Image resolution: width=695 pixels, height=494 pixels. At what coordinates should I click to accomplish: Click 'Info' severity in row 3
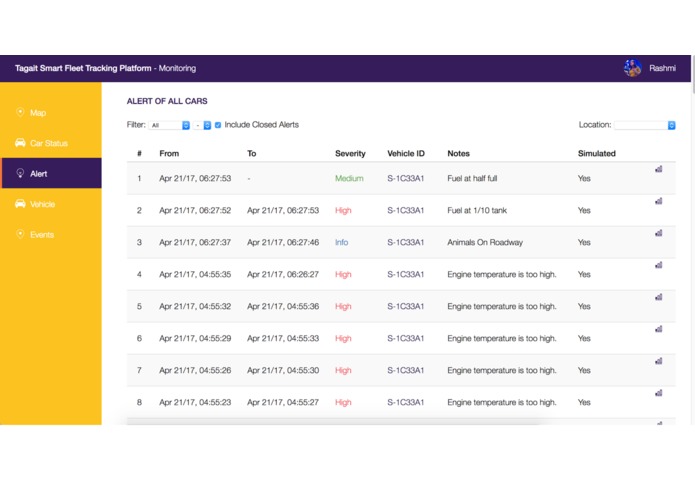click(341, 242)
